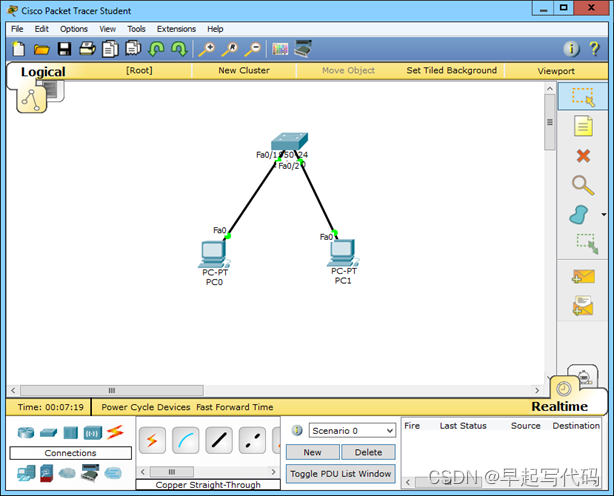The image size is (614, 496).
Task: Pick Automatically Choose Connection lightning cable
Action: coord(152,440)
